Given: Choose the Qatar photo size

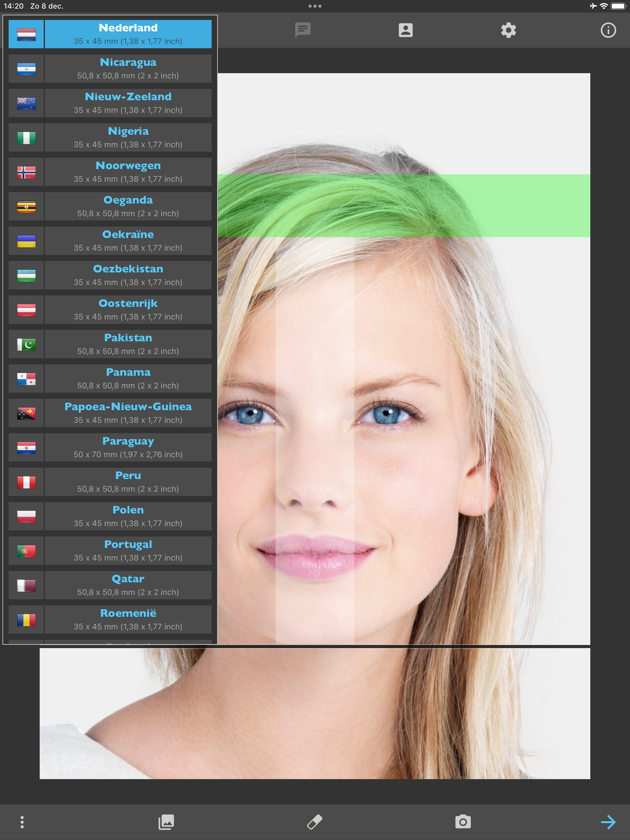Looking at the screenshot, I should point(128,585).
